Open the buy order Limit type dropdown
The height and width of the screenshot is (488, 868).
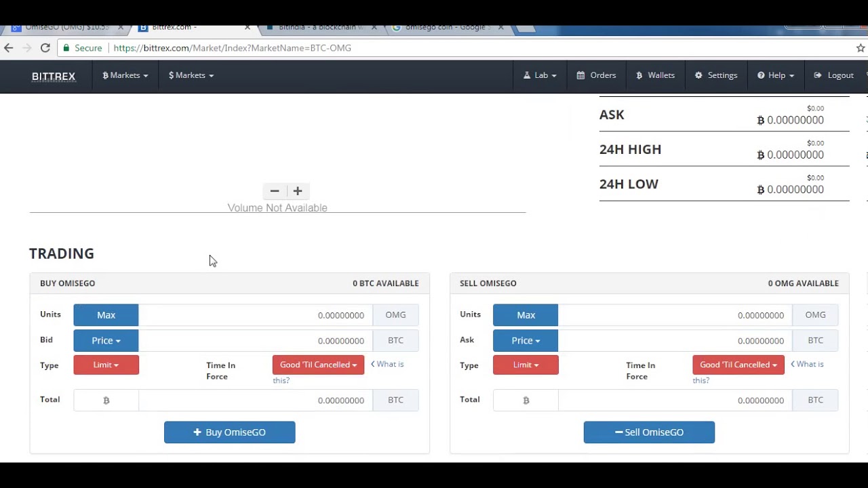pyautogui.click(x=106, y=365)
